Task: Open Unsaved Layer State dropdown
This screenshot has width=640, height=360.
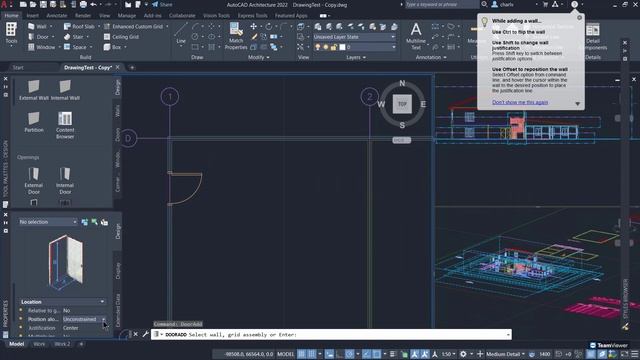Action: point(354,37)
